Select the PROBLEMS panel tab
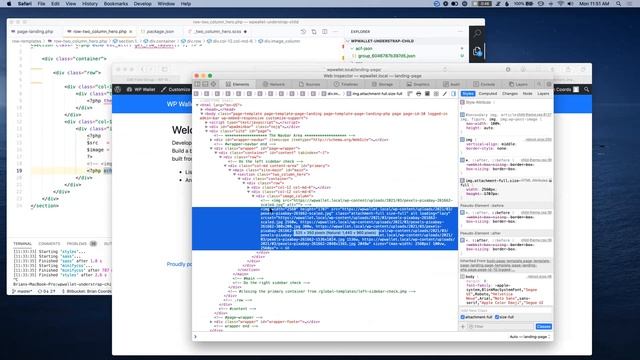The height and width of the screenshot is (360, 640). pos(76,244)
